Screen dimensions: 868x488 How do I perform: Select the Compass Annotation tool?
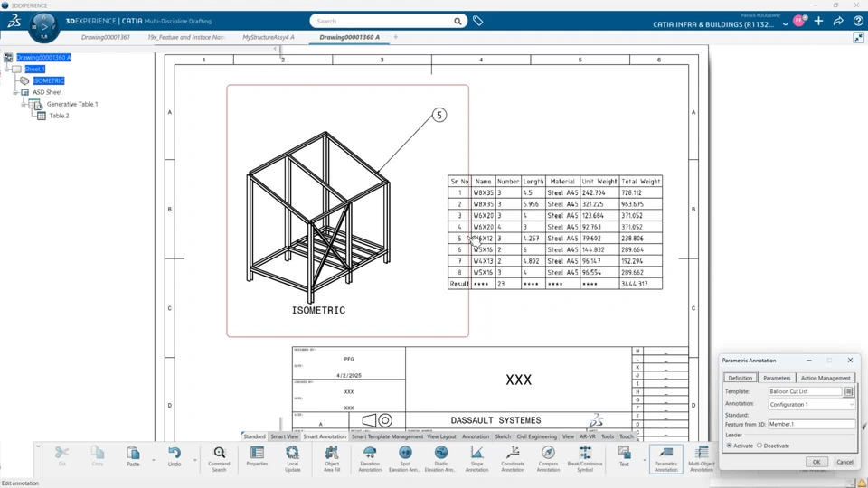pos(548,453)
